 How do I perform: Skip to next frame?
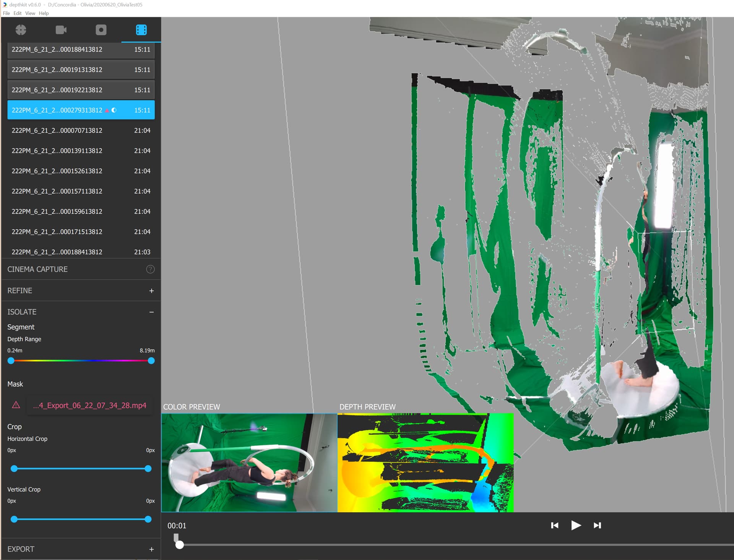(x=597, y=525)
